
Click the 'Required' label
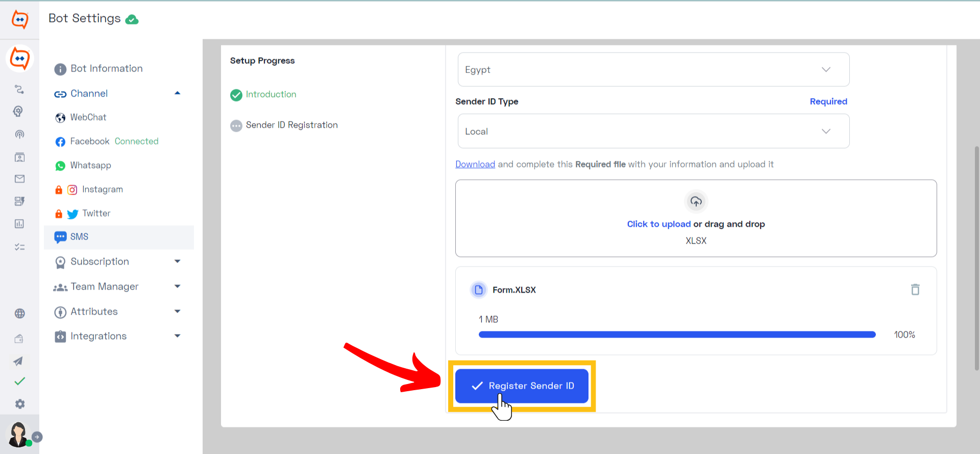click(828, 102)
